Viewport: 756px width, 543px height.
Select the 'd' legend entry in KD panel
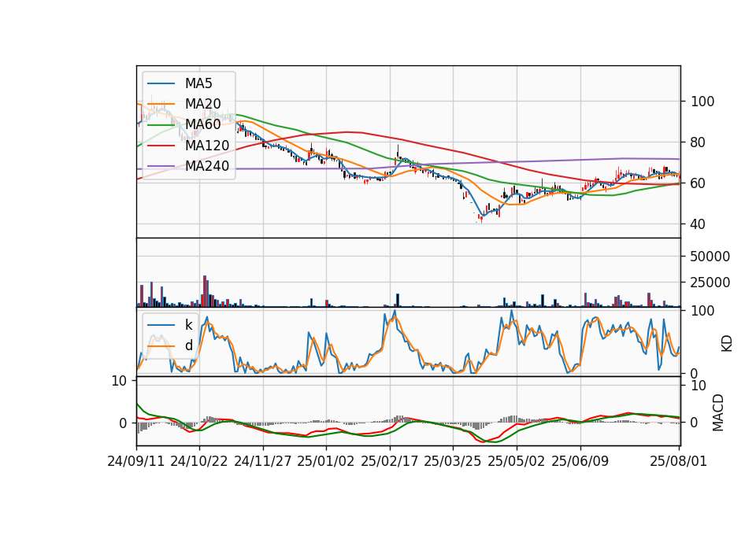coord(188,345)
